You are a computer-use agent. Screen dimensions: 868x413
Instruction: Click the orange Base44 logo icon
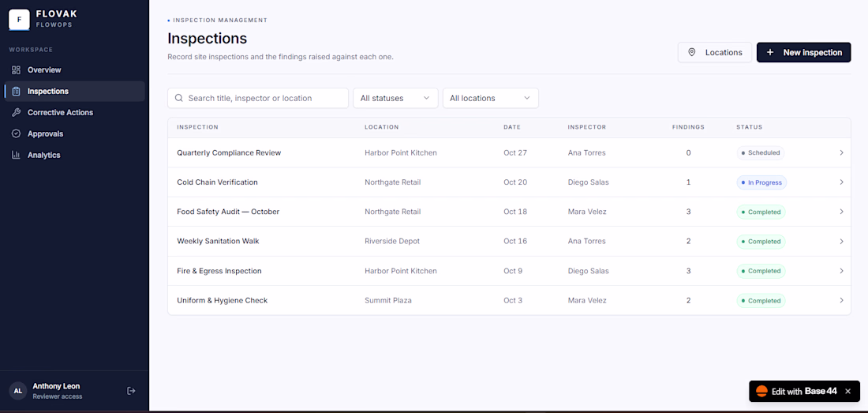coord(761,391)
